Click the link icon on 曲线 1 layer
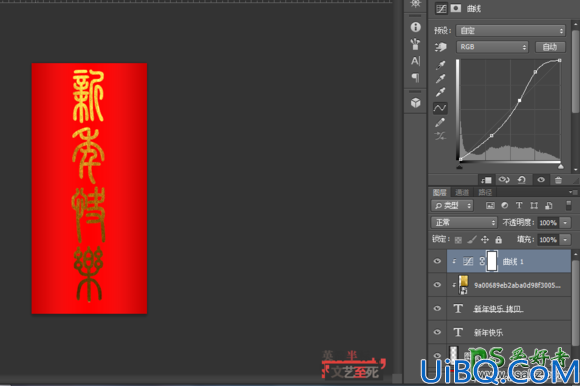This screenshot has width=580, height=386. point(482,261)
